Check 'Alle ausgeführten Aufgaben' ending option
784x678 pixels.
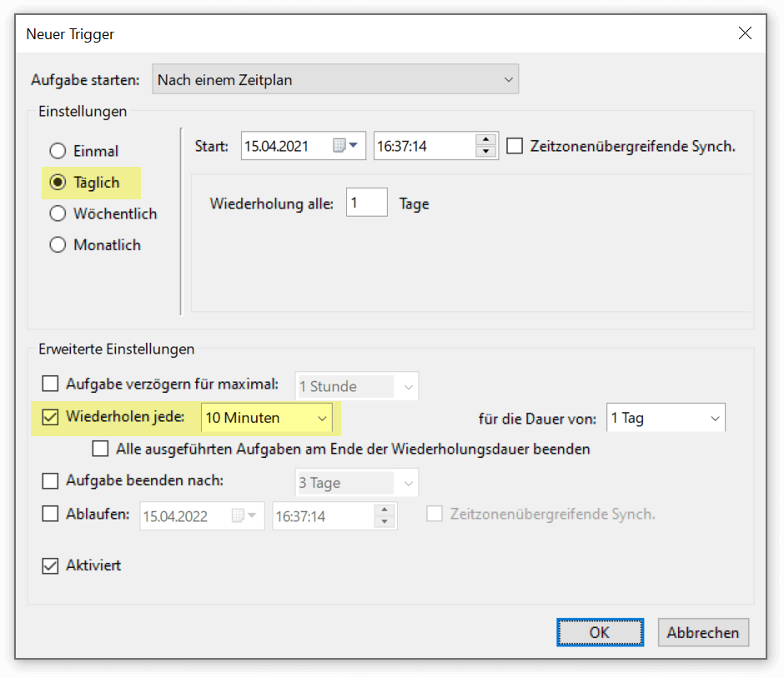(x=100, y=448)
